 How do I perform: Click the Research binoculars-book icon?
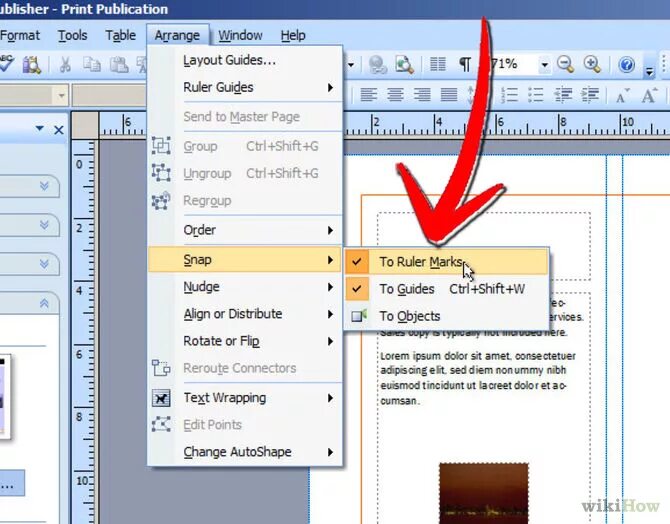click(x=32, y=65)
